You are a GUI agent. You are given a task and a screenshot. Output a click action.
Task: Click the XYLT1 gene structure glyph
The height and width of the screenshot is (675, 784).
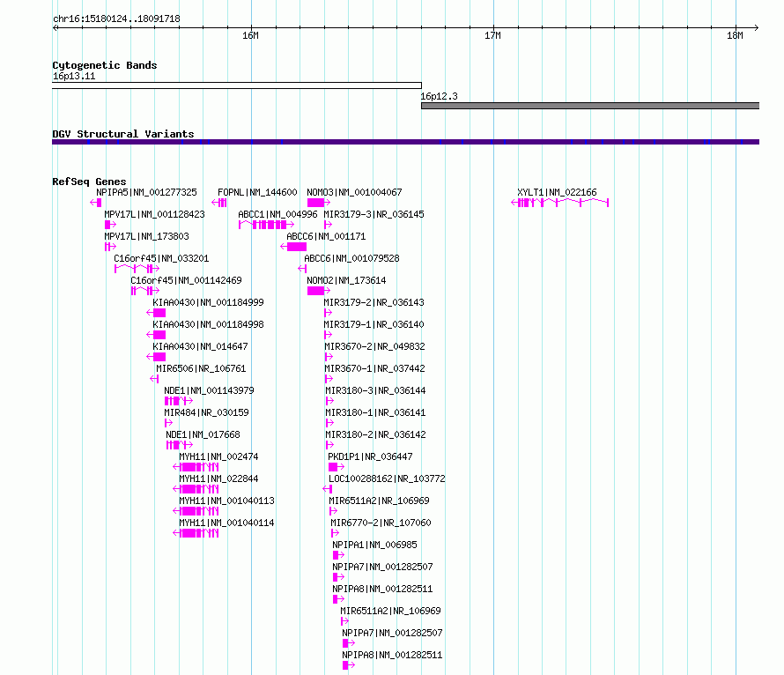559,203
